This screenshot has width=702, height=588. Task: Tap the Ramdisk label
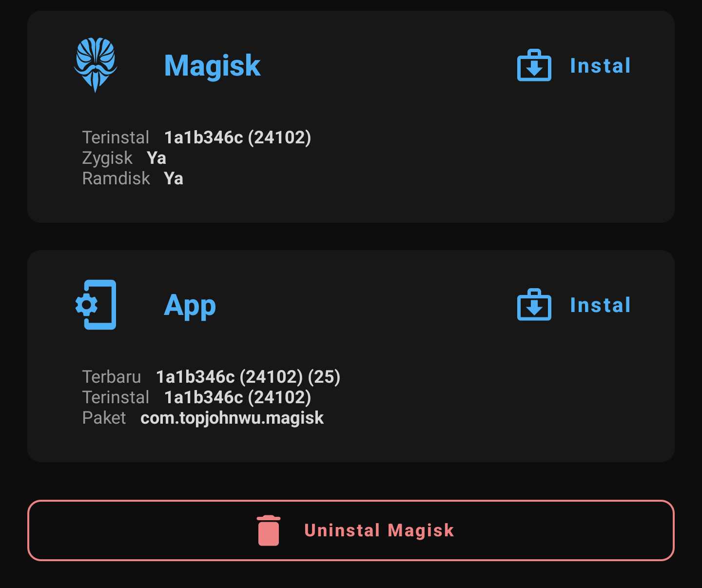116,178
